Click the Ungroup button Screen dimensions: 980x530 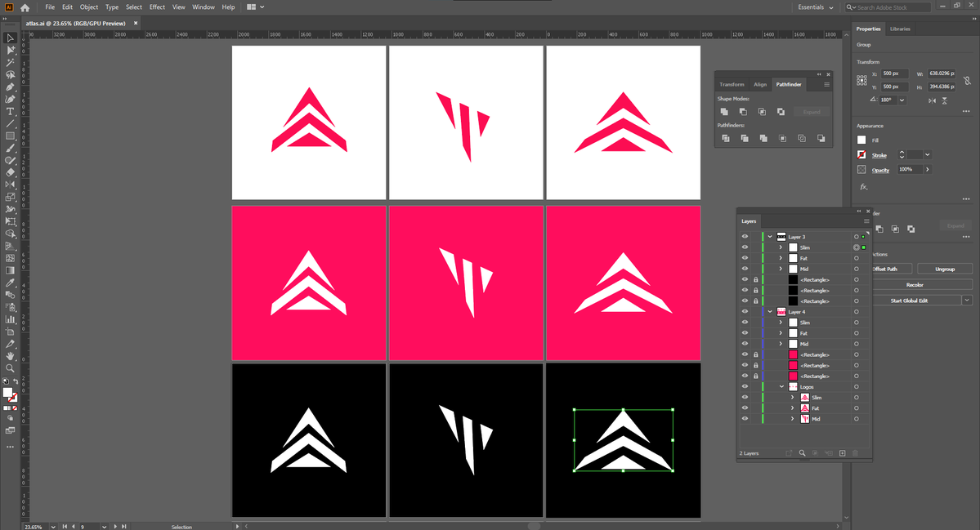coord(944,269)
